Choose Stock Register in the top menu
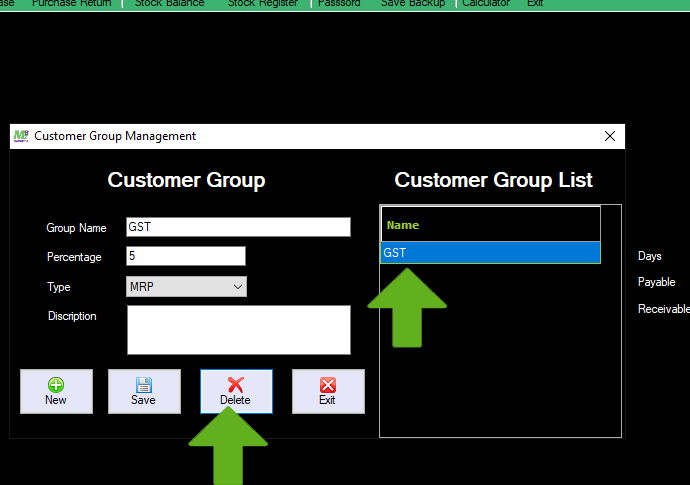Image resolution: width=690 pixels, height=485 pixels. (x=263, y=4)
